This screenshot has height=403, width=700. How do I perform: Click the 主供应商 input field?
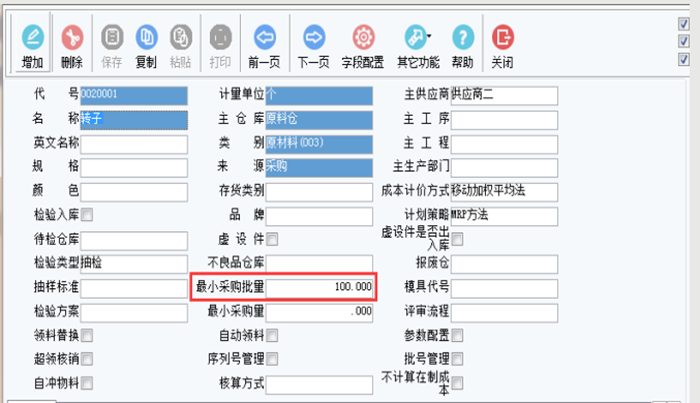[502, 96]
